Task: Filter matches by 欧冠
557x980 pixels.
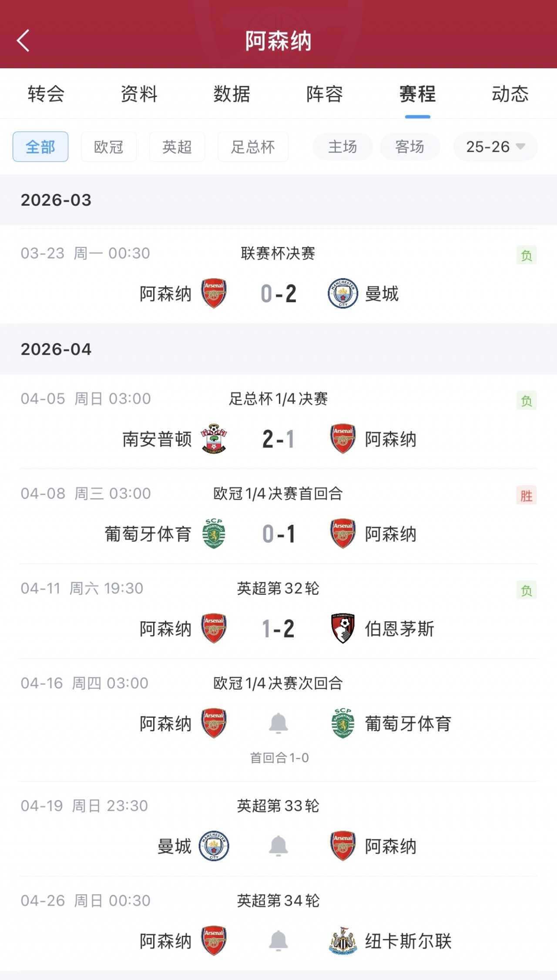Action: (x=109, y=147)
